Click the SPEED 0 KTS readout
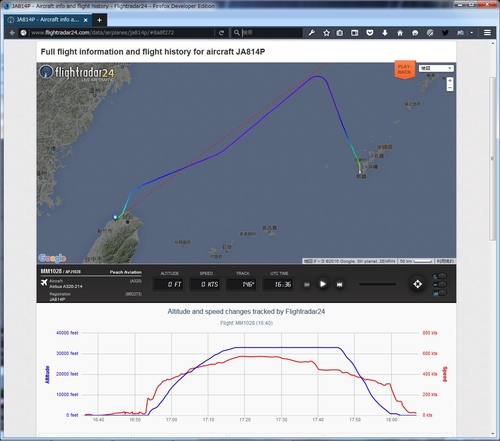 pyautogui.click(x=205, y=284)
